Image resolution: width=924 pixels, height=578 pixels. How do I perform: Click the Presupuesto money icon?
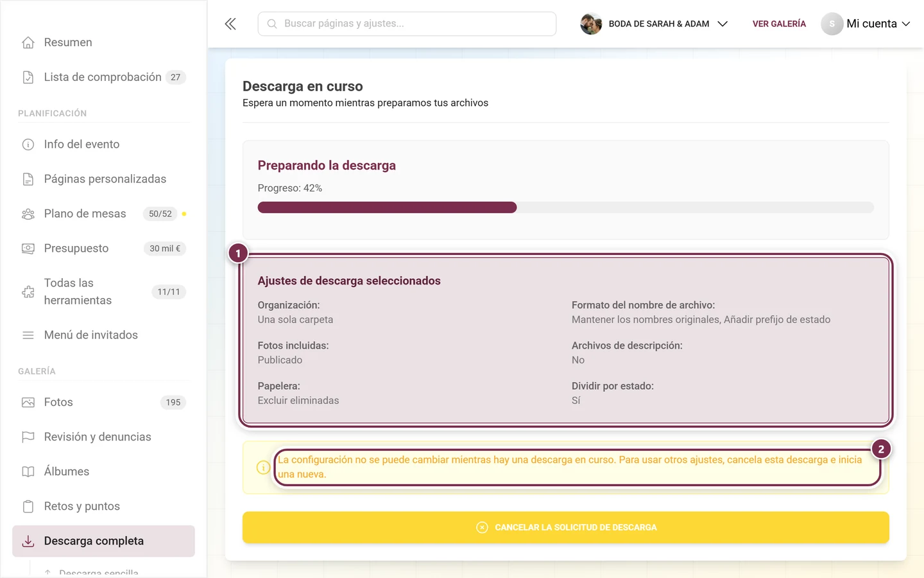pos(28,249)
